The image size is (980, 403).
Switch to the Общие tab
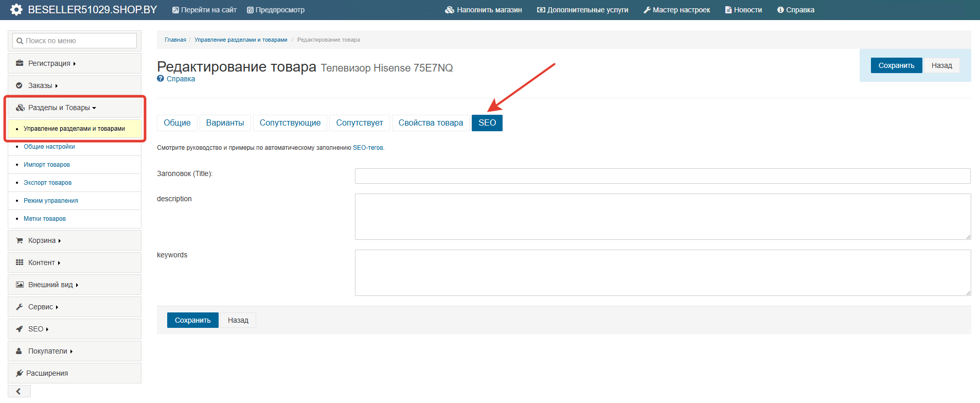(x=177, y=123)
